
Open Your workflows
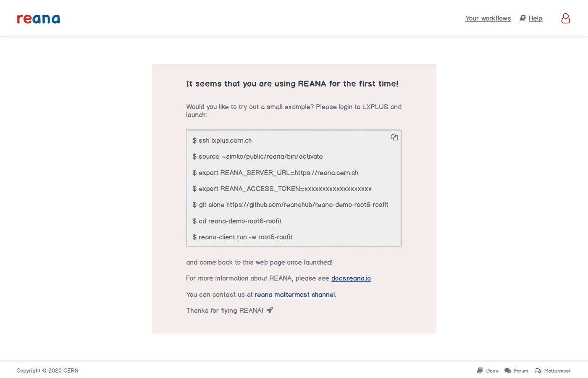[488, 18]
